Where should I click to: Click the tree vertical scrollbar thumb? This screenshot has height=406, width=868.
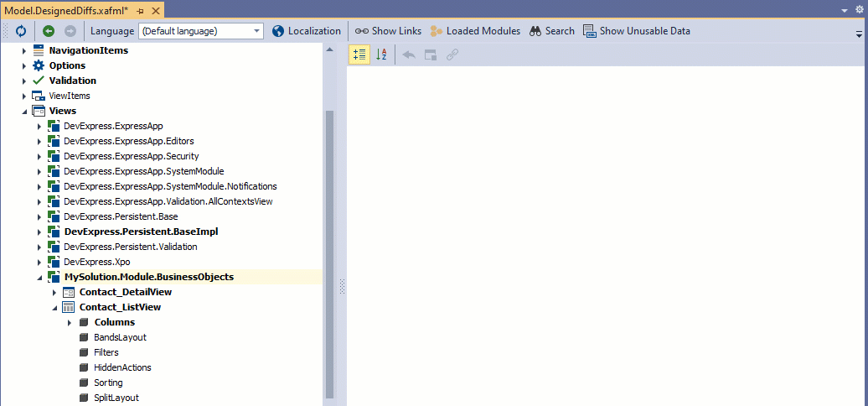pyautogui.click(x=329, y=254)
